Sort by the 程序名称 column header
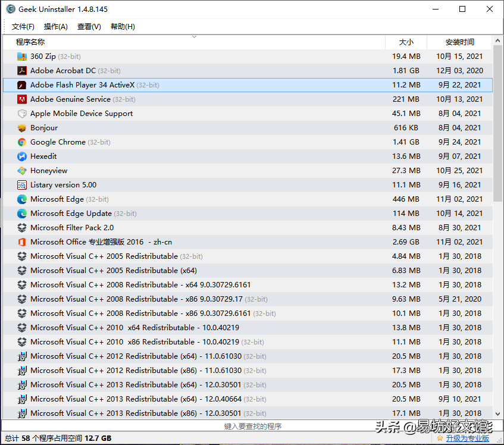This screenshot has width=504, height=445. (194, 42)
